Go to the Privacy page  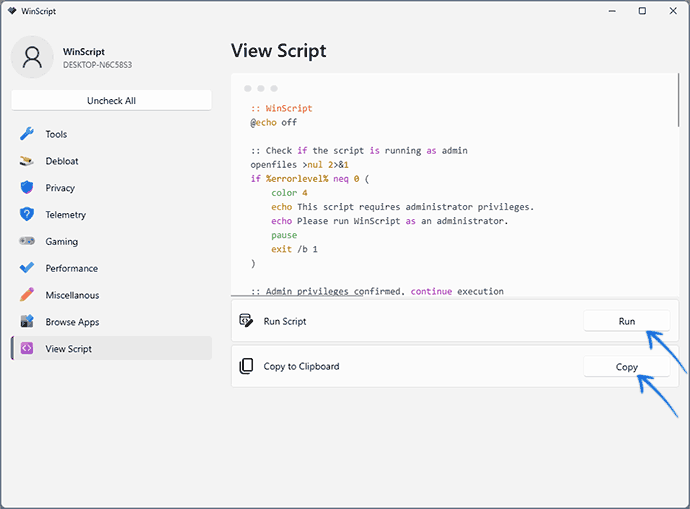(x=111, y=188)
